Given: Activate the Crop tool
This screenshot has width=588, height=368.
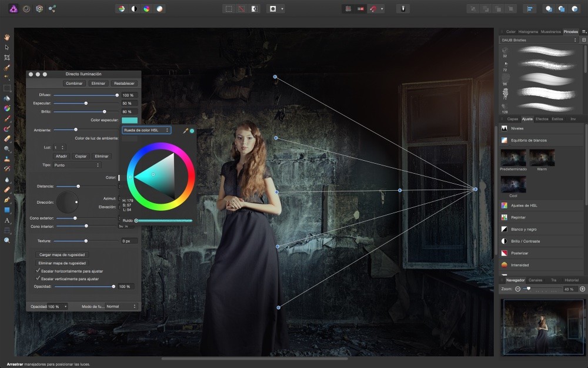Looking at the screenshot, I should (7, 56).
